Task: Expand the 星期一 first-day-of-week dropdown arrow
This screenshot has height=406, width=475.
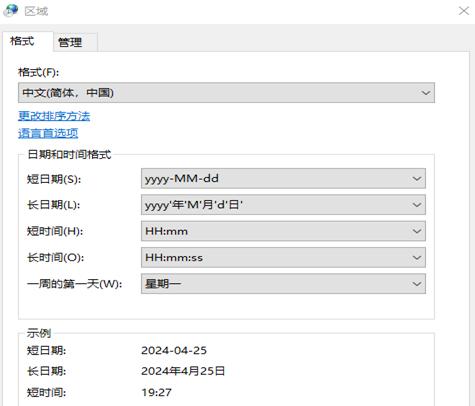Action: (x=417, y=284)
